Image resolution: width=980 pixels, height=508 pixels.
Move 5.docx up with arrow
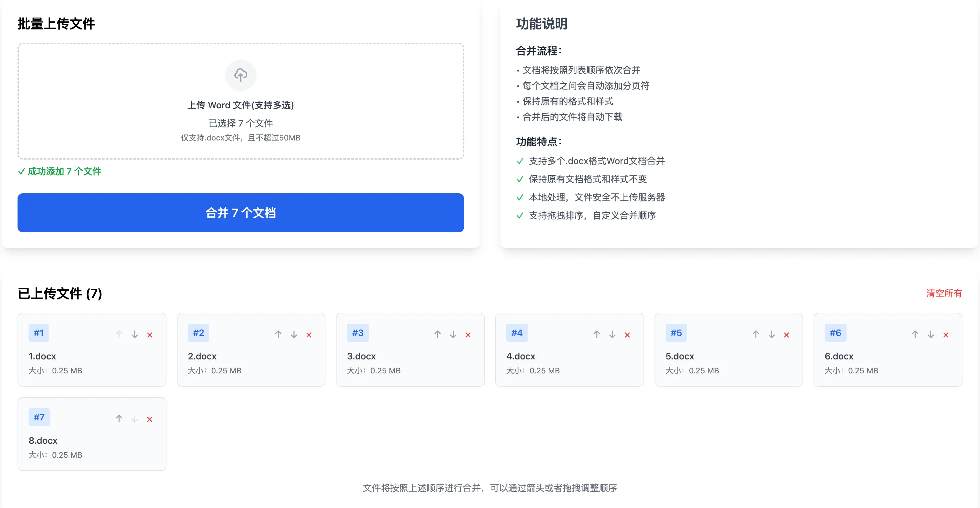pyautogui.click(x=756, y=334)
